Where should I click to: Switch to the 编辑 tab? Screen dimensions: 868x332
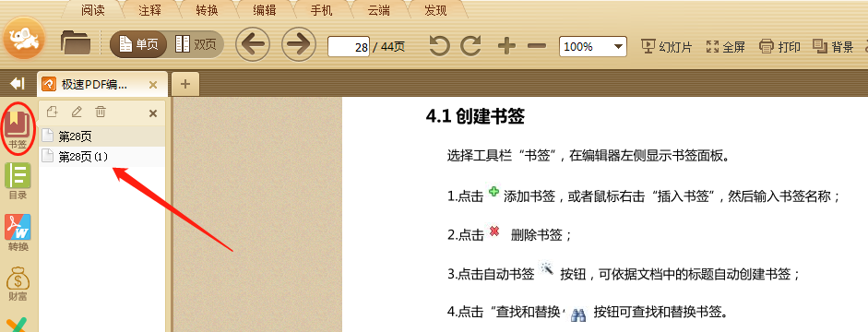pos(264,10)
